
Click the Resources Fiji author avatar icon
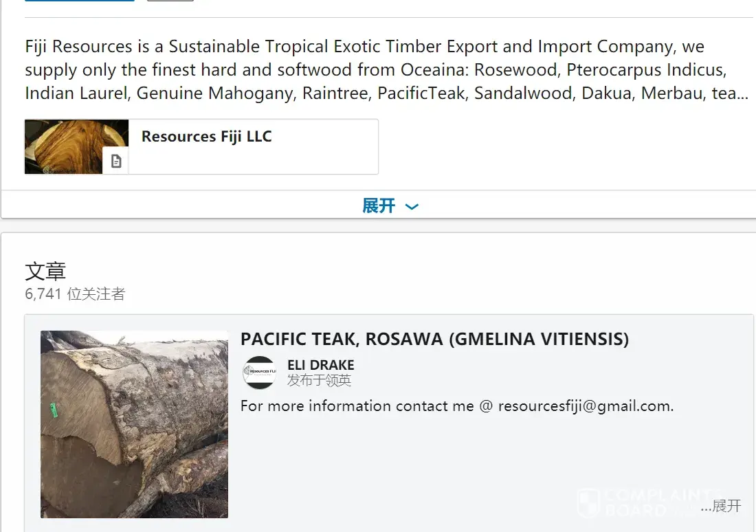[259, 372]
